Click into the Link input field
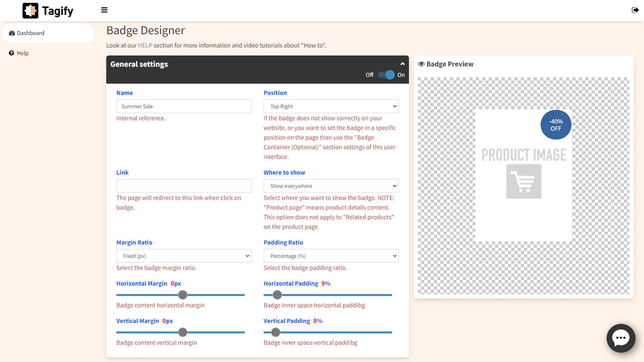The width and height of the screenshot is (644, 362). 184,186
